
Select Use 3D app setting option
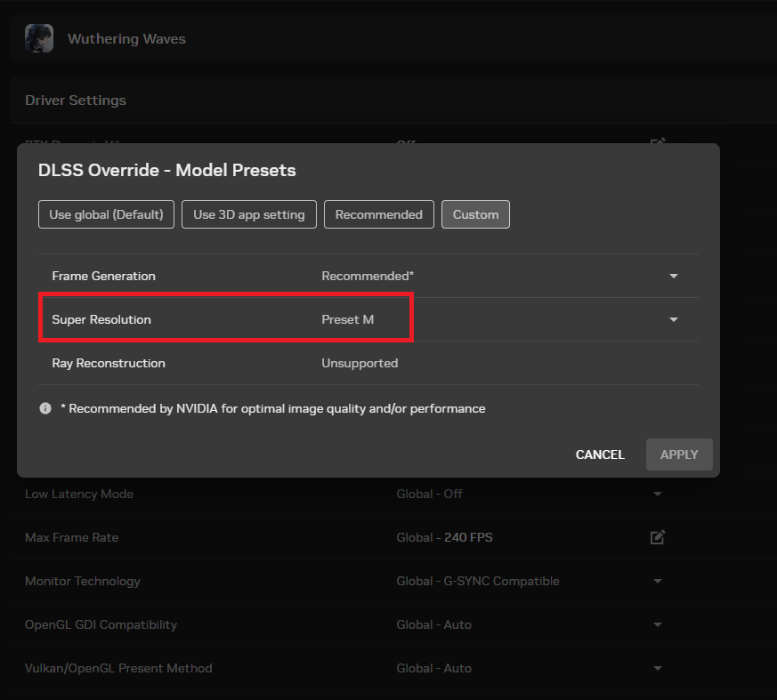248,214
